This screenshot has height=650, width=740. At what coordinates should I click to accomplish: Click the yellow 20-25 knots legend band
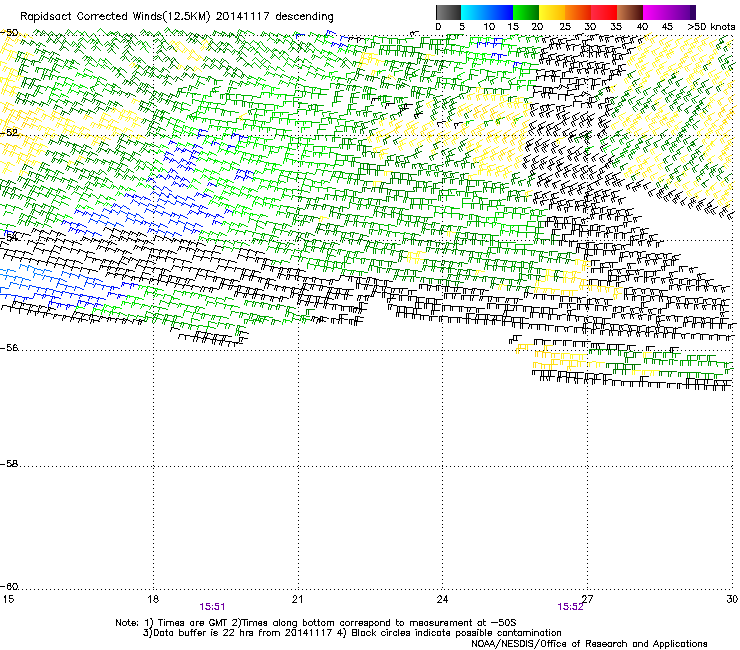(552, 12)
